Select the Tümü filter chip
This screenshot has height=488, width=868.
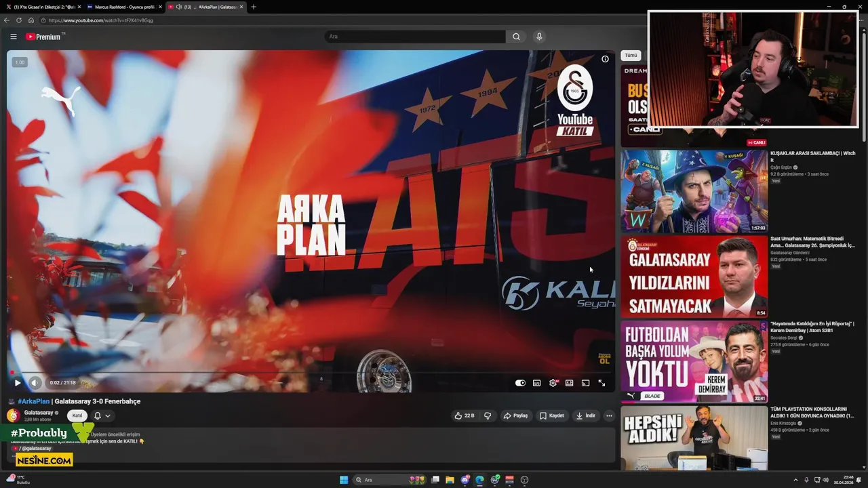coord(631,55)
